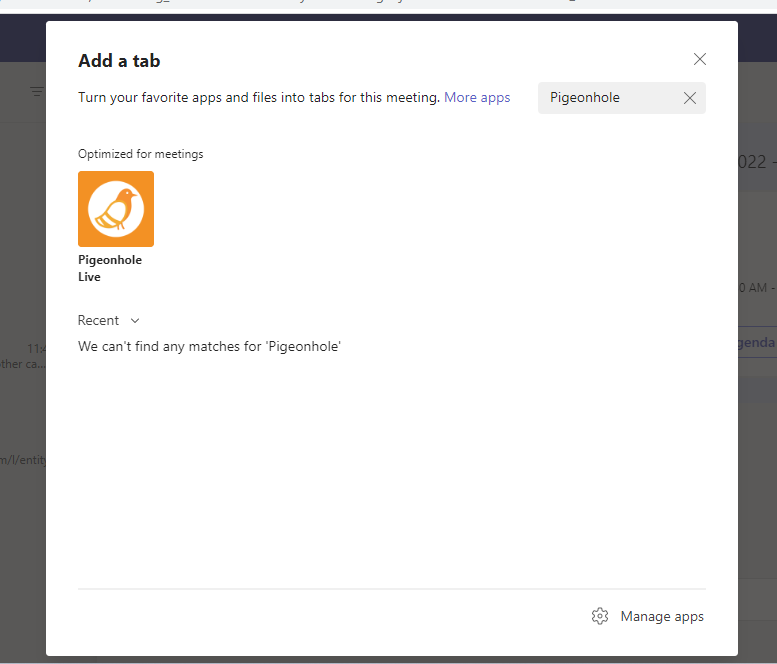
Task: Click the Add a tab dialog title
Action: 119,61
